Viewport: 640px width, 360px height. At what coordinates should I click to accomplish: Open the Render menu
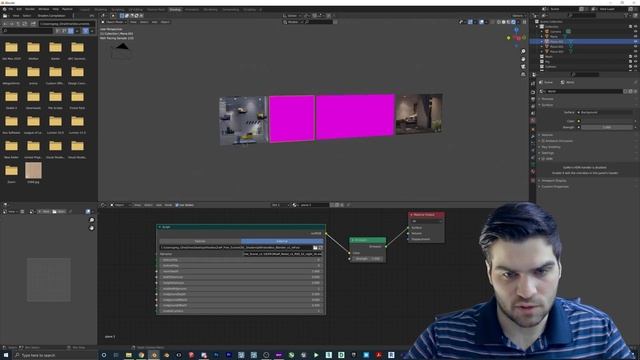click(30, 9)
